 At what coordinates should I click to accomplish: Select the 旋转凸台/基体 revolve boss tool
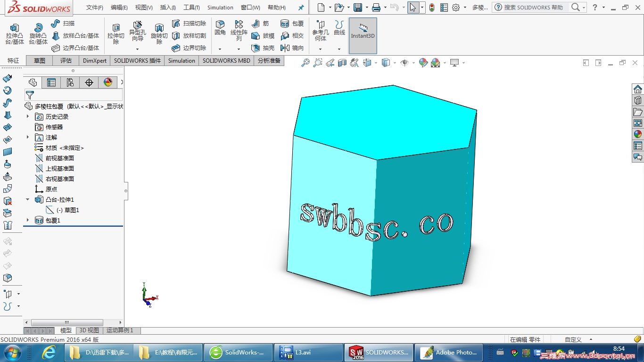[38, 34]
